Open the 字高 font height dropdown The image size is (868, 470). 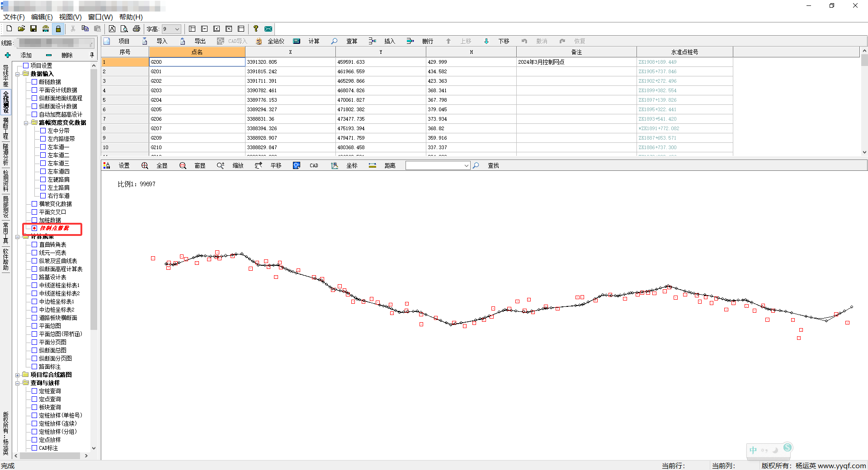point(177,29)
